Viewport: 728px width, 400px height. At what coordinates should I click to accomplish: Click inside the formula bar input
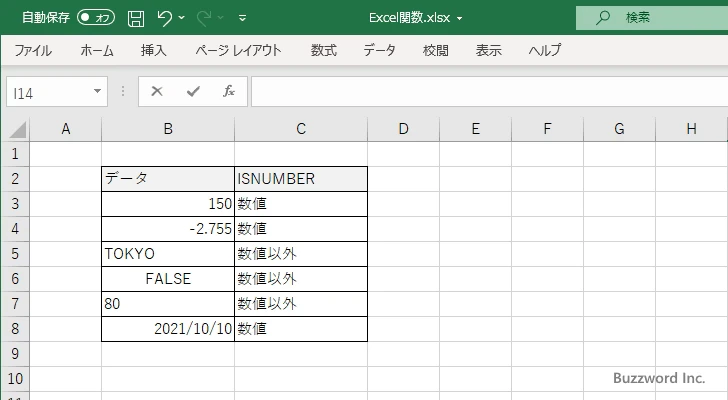489,92
